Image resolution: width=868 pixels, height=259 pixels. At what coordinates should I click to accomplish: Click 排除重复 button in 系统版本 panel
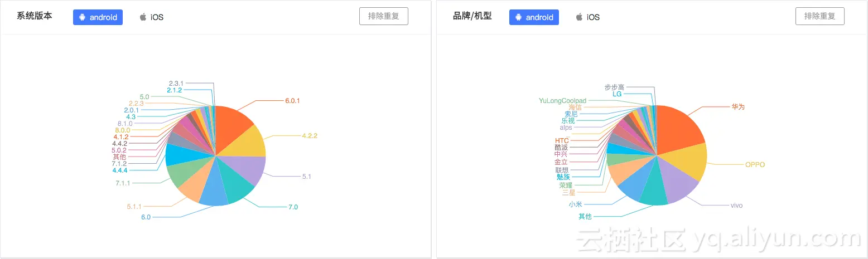tap(384, 16)
